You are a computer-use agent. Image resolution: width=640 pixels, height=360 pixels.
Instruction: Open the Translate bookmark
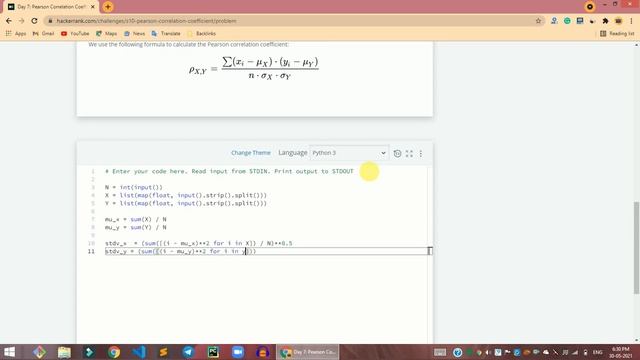[166, 33]
